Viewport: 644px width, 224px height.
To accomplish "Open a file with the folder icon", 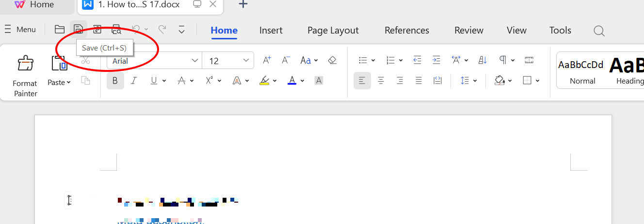I will (x=59, y=30).
